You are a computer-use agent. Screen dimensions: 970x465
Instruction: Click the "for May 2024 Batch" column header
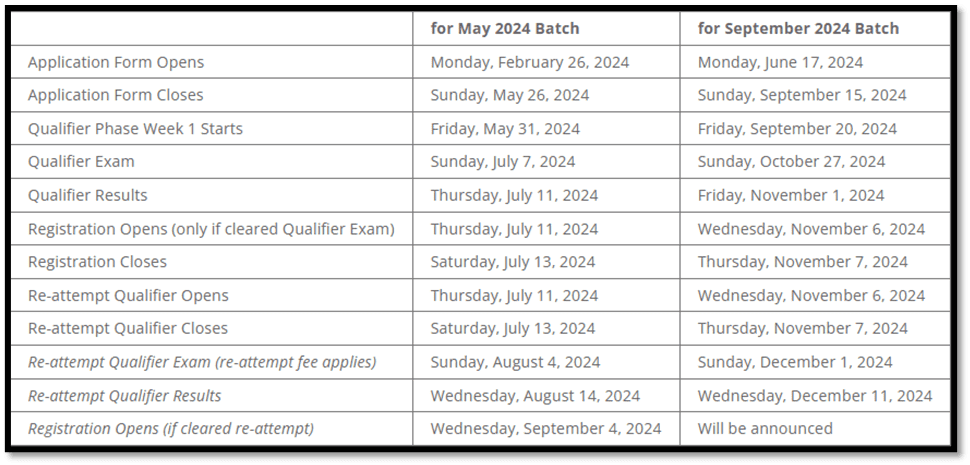(x=506, y=28)
